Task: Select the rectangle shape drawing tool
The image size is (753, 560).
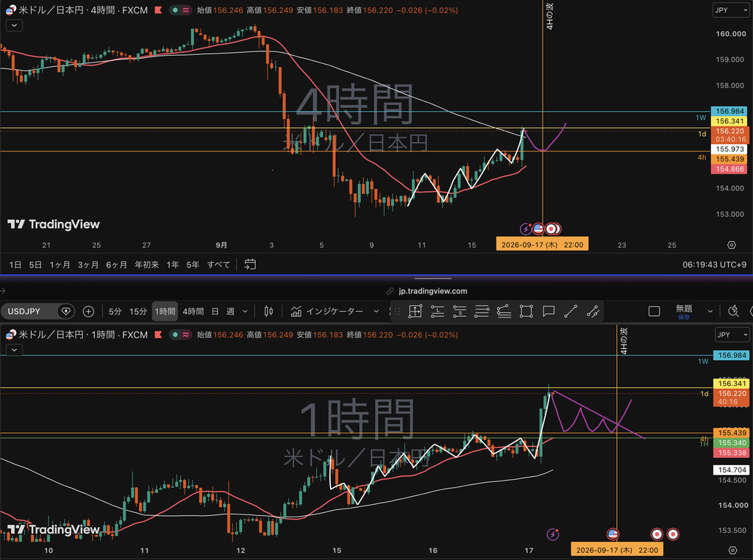Action: click(527, 312)
